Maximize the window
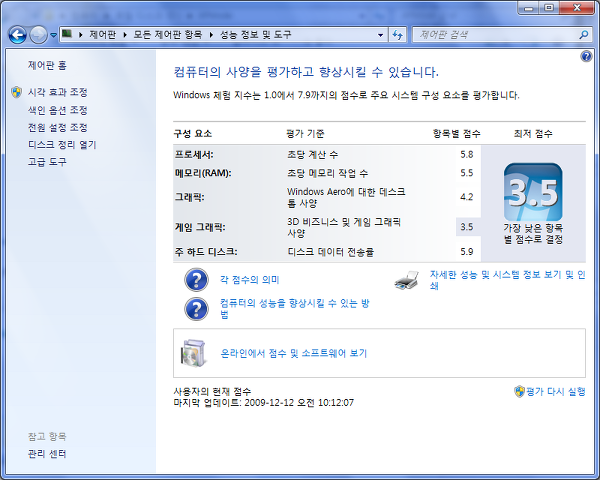Screen dimensions: 600x480 click(549, 8)
